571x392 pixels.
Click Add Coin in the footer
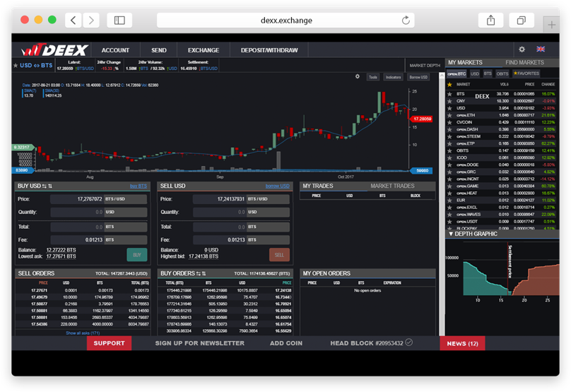[286, 343]
